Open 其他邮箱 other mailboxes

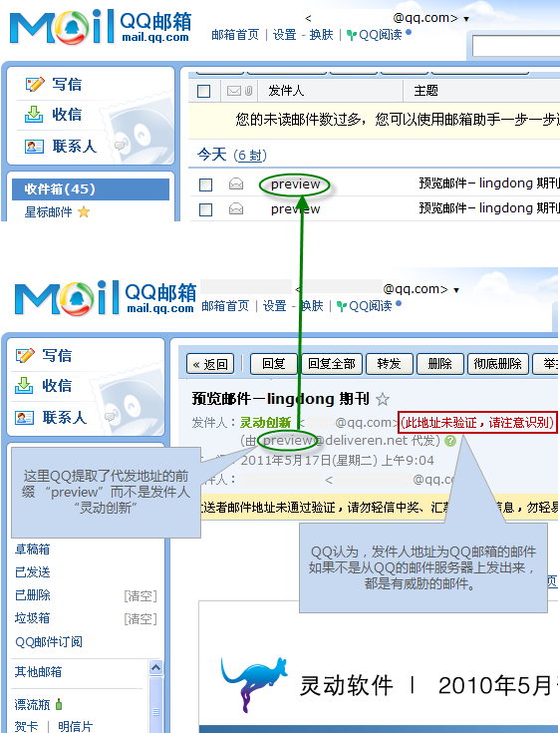click(38, 672)
